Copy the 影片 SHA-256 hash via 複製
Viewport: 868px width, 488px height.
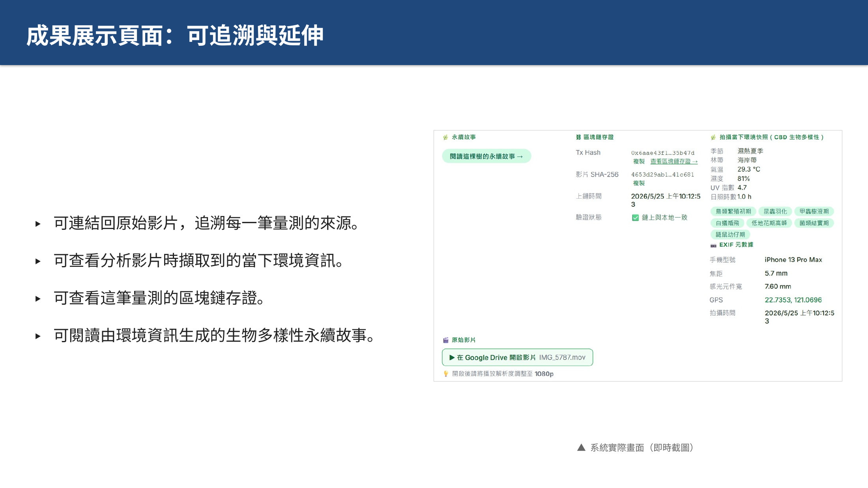639,183
